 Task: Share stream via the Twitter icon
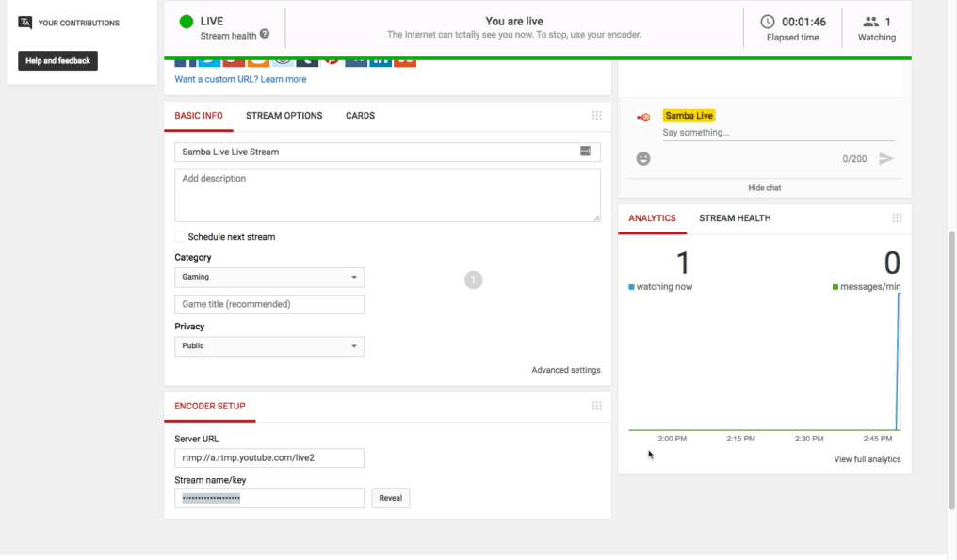tap(209, 62)
